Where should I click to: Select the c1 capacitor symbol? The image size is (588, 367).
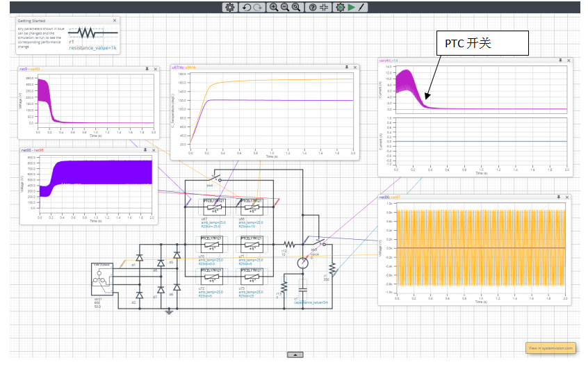[x=303, y=289]
